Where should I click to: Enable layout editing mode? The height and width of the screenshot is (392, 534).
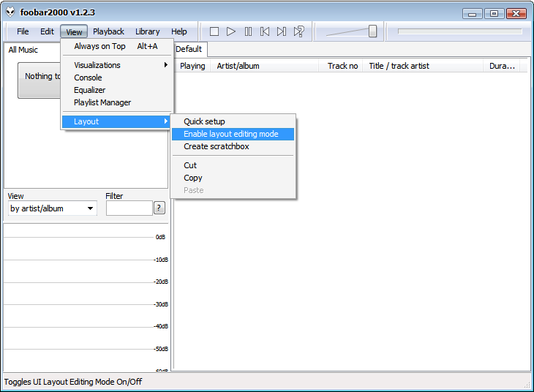233,134
